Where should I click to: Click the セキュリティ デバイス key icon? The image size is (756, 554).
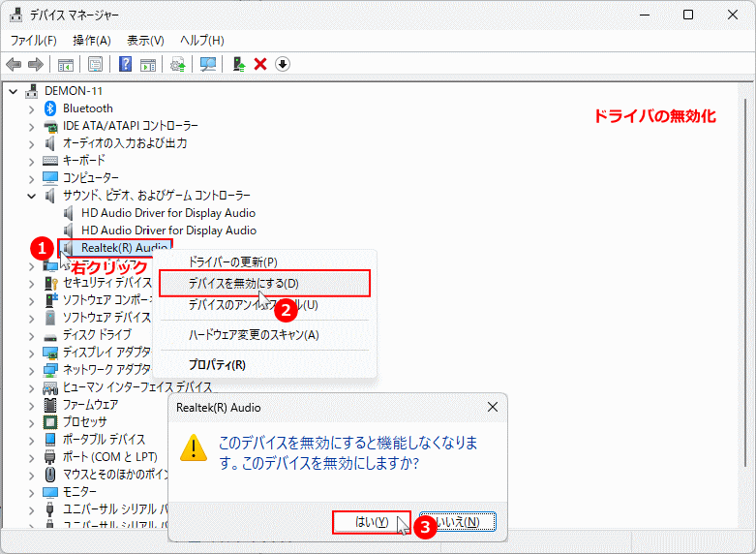(50, 283)
